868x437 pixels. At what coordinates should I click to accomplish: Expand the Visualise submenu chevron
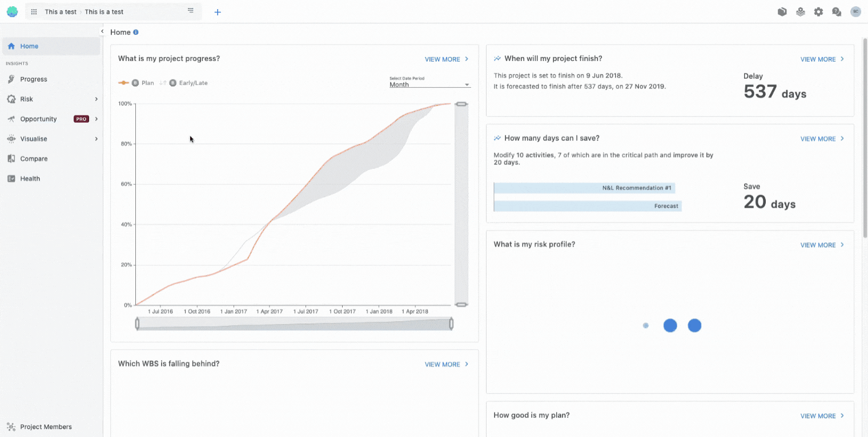pyautogui.click(x=96, y=139)
